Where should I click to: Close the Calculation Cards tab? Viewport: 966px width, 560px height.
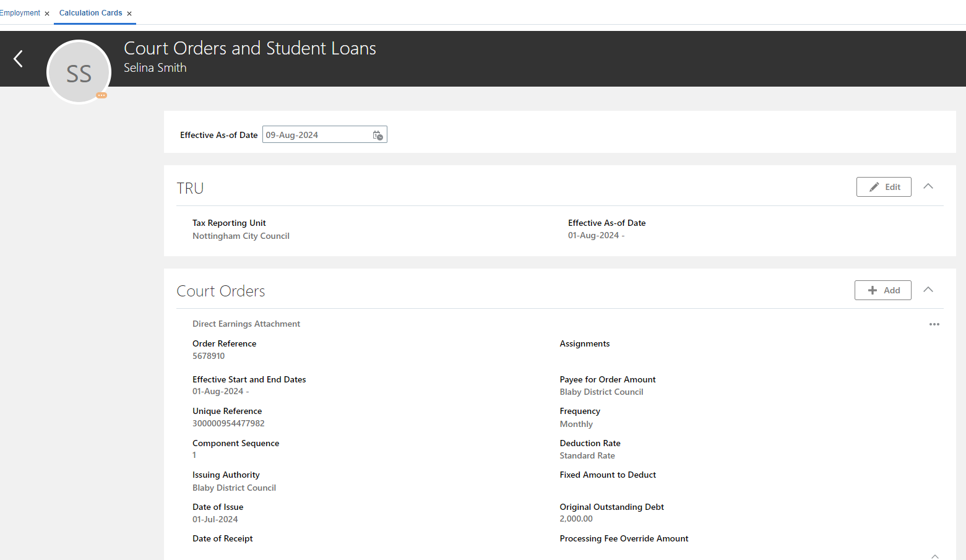point(129,12)
